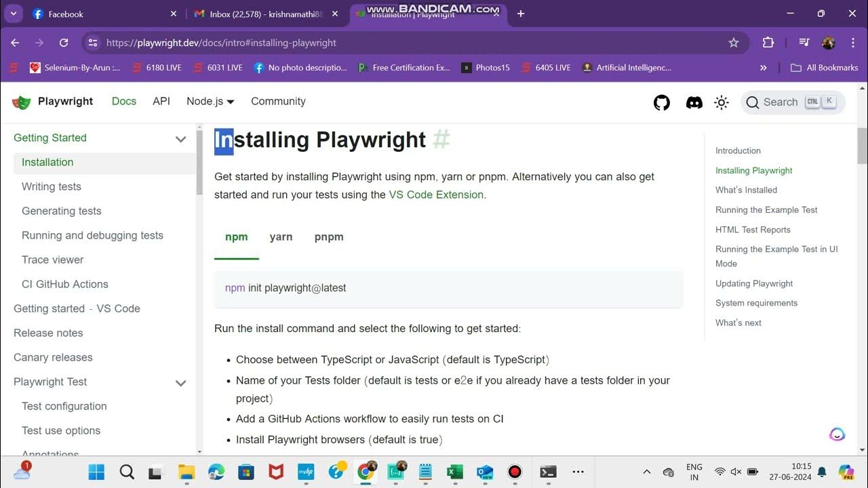The image size is (868, 488).
Task: Open the Community navigation item
Action: pos(278,101)
